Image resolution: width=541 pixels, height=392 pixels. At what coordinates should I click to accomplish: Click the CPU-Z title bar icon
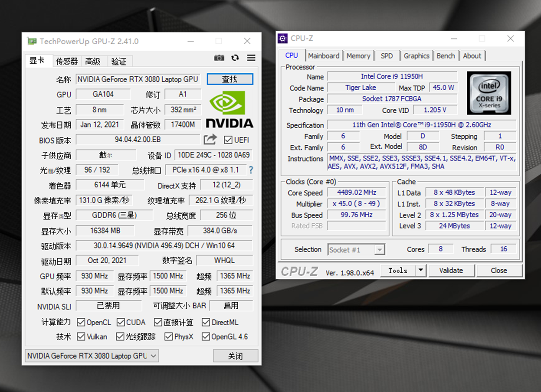pyautogui.click(x=282, y=38)
